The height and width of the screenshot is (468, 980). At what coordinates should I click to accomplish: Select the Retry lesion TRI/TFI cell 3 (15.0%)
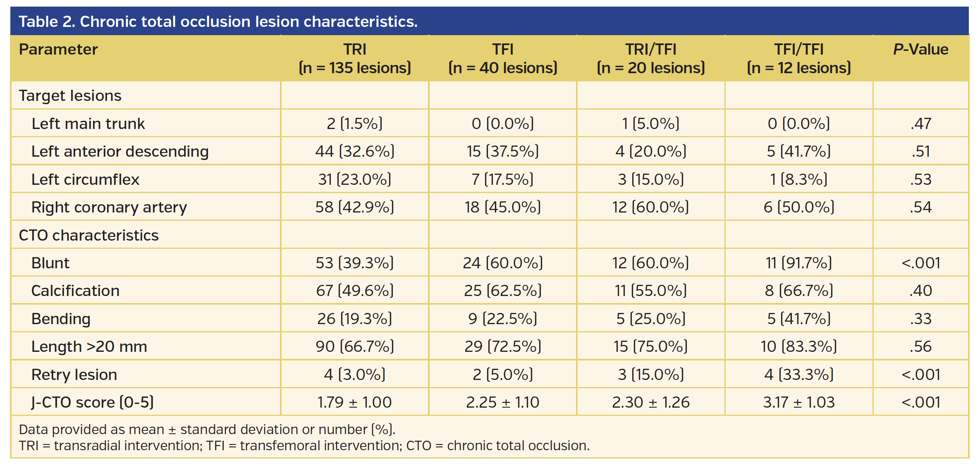[x=651, y=375]
